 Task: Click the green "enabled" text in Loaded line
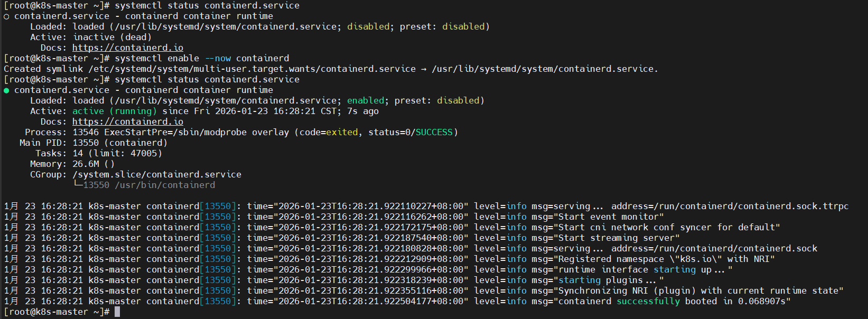(366, 100)
